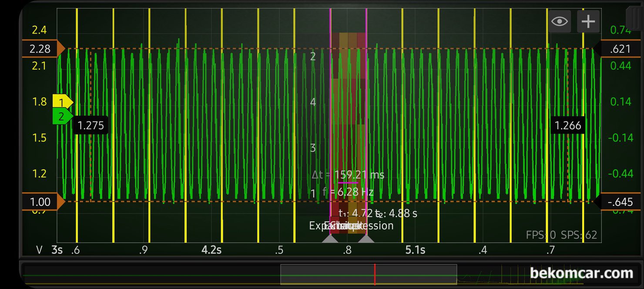Viewport: 644px width, 289px height.
Task: Click the red playhead in overview bar
Action: point(375,274)
